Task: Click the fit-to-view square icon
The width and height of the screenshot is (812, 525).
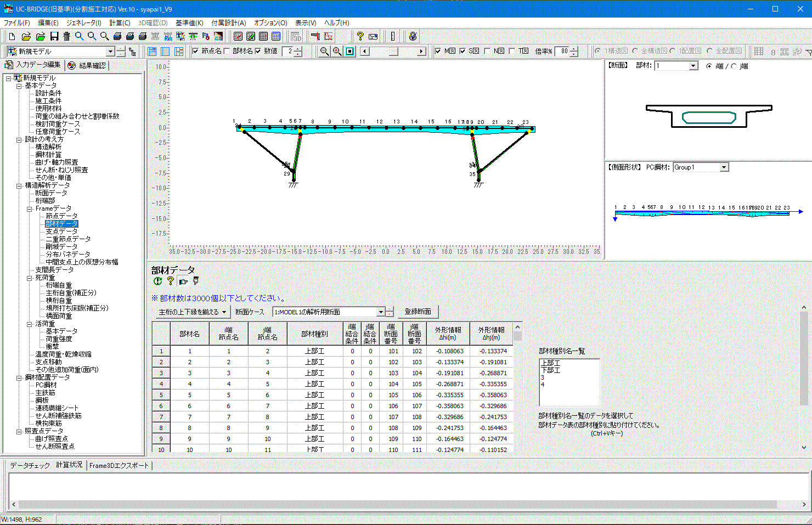Action: tap(350, 51)
